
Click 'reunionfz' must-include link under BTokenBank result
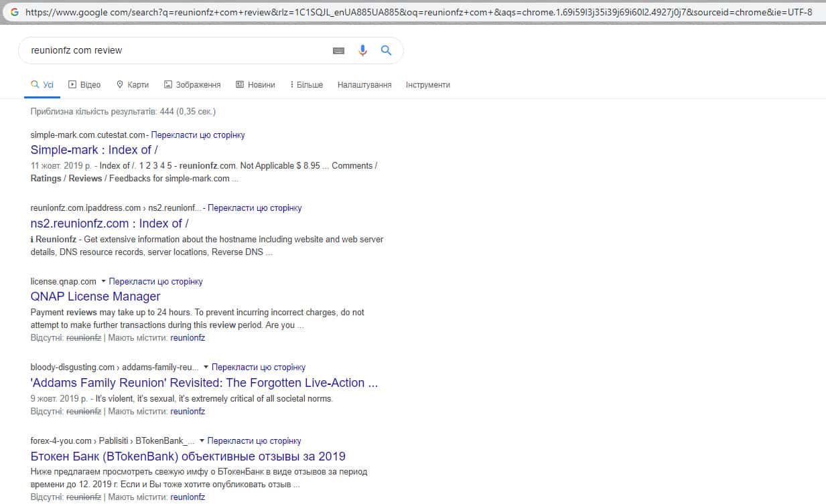pyautogui.click(x=188, y=497)
